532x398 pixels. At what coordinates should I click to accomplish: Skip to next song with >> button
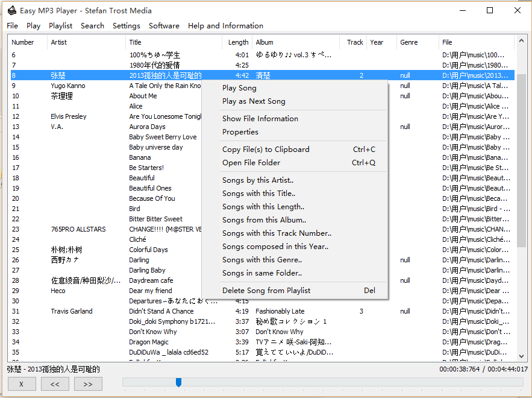[88, 384]
